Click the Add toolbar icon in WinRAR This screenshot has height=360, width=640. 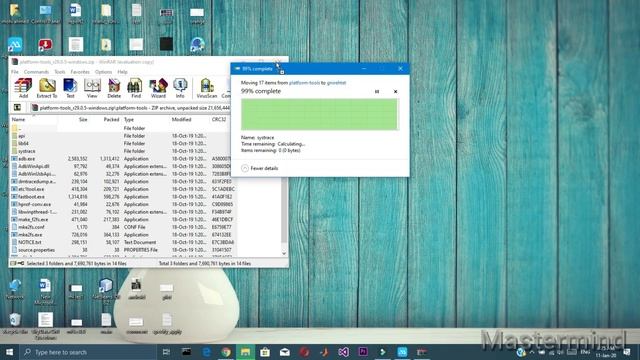pyautogui.click(x=23, y=88)
